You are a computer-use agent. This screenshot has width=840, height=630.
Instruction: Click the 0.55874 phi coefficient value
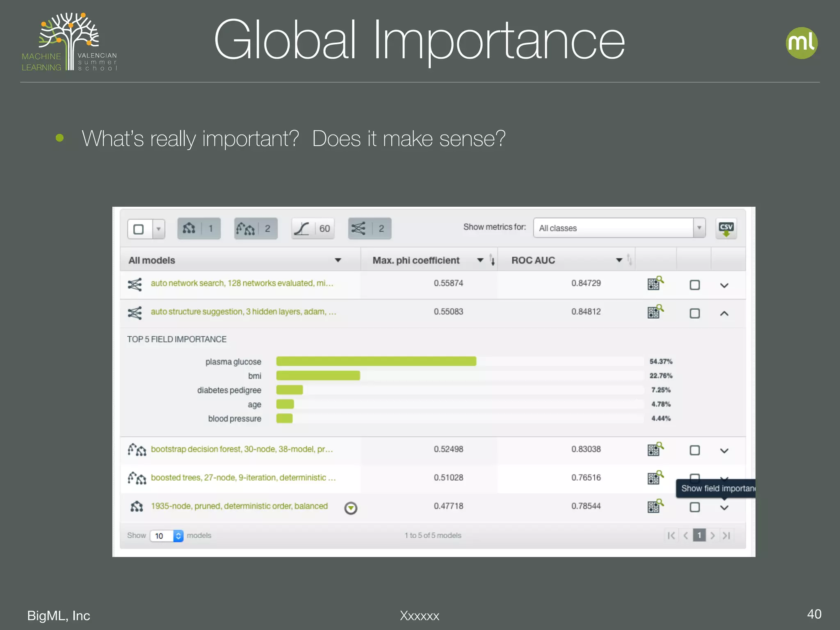tap(448, 283)
